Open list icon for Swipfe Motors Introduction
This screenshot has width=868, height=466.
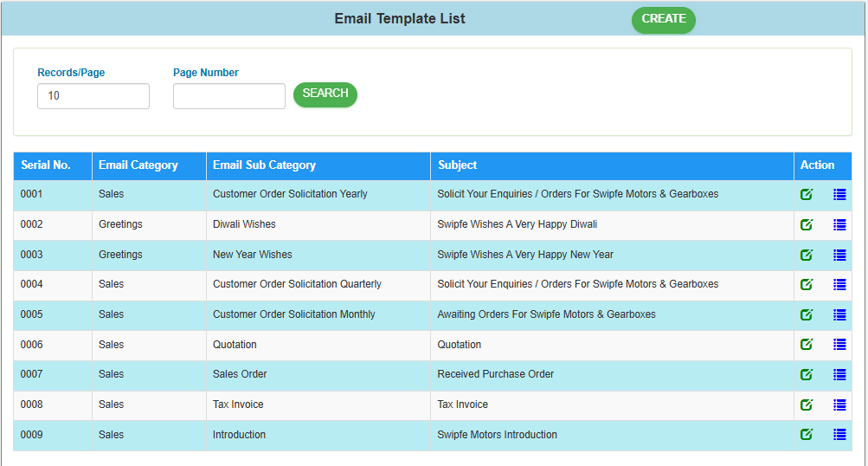[x=839, y=435]
